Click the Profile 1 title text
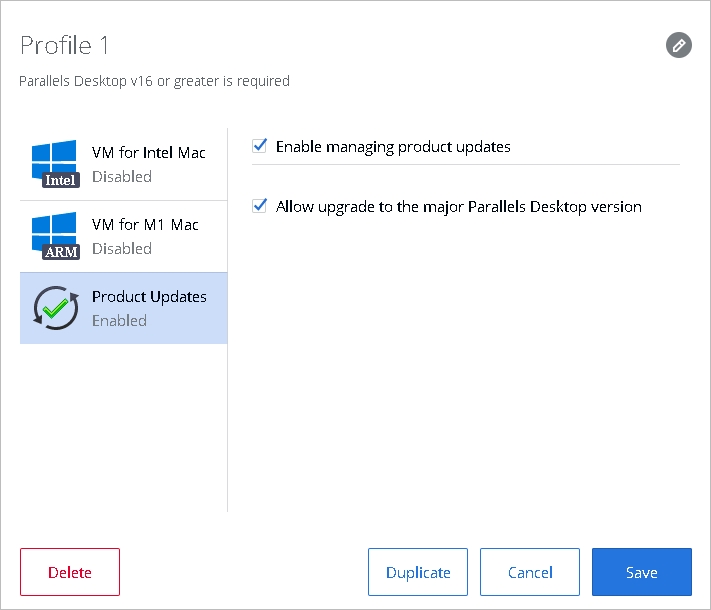This screenshot has width=711, height=610. click(64, 45)
